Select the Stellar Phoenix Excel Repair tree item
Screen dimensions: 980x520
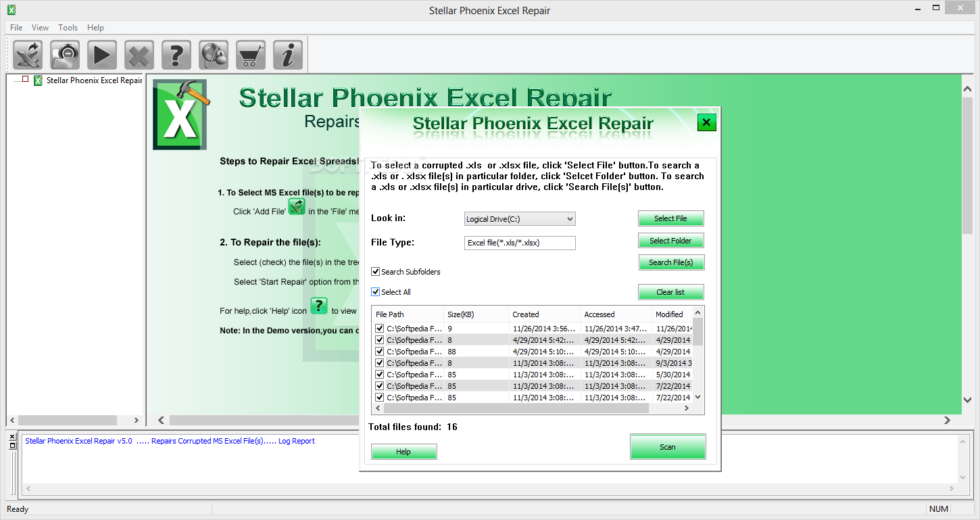pos(94,80)
